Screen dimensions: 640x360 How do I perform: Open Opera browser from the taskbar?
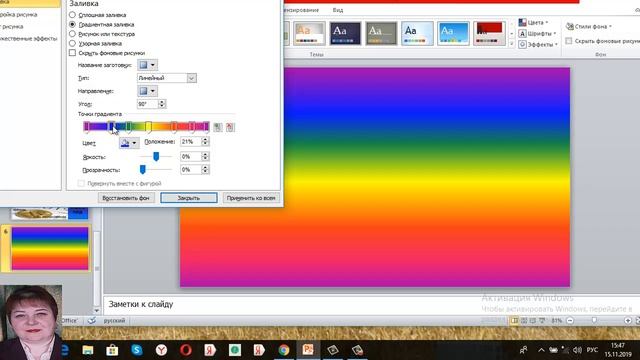pos(186,350)
